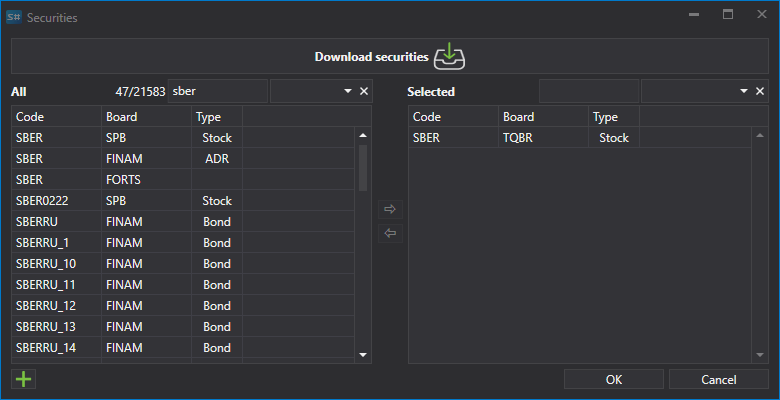The image size is (780, 400).
Task: Select the SBERRU_14 row
Action: coord(183,347)
